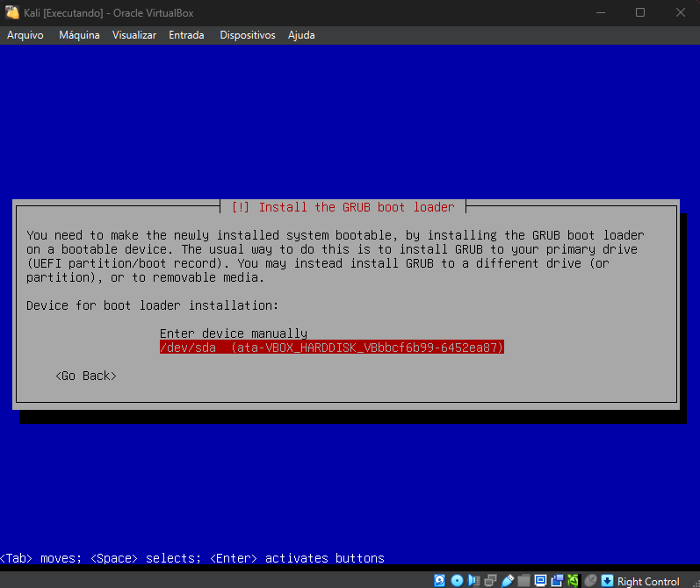Click the VirtualBox app icon in title bar

pyautogui.click(x=12, y=12)
